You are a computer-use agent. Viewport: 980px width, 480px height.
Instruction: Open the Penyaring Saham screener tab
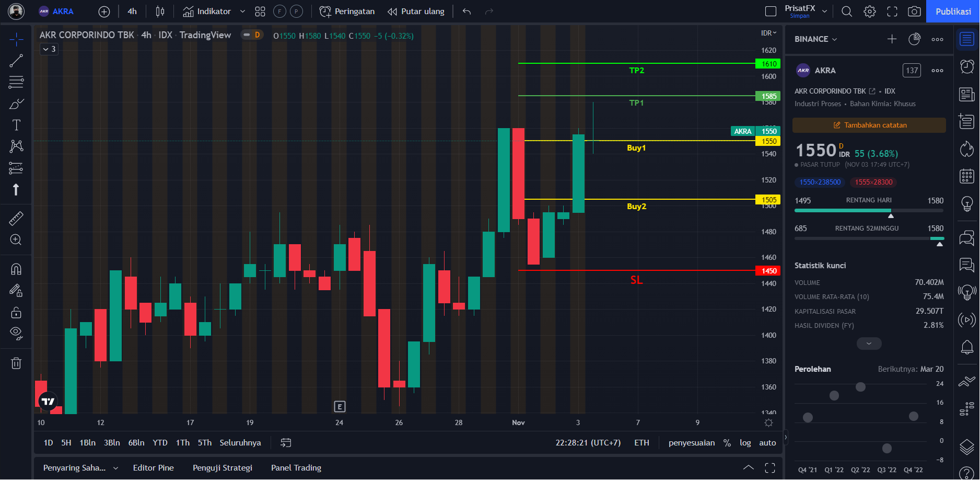[74, 468]
